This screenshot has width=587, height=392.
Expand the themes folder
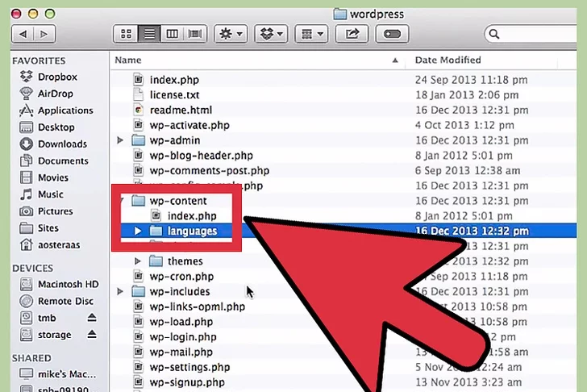138,261
